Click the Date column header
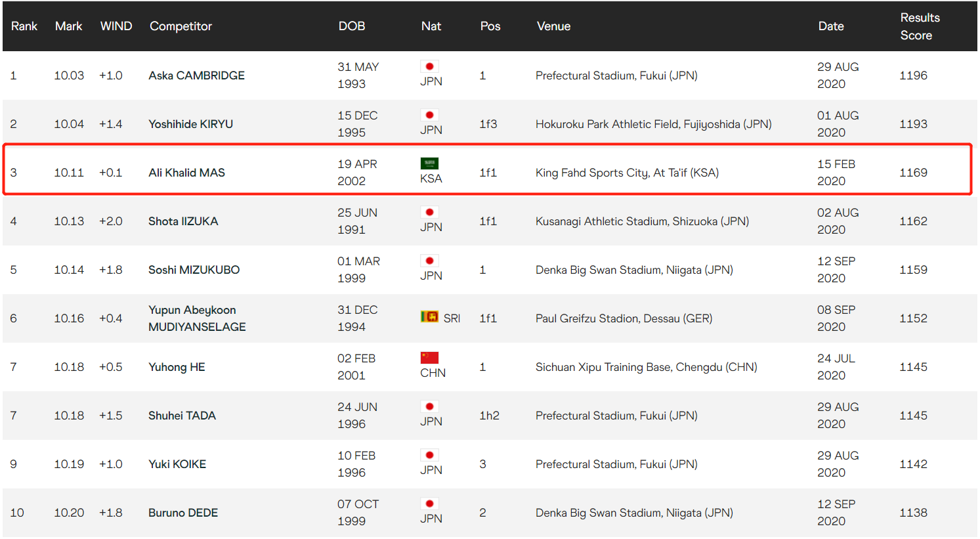980x539 pixels. [x=830, y=26]
